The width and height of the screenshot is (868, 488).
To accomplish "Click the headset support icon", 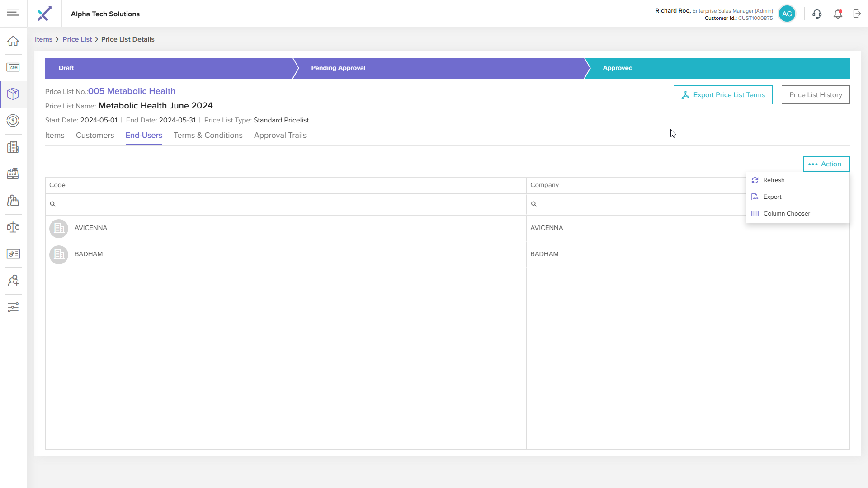I will [x=816, y=14].
